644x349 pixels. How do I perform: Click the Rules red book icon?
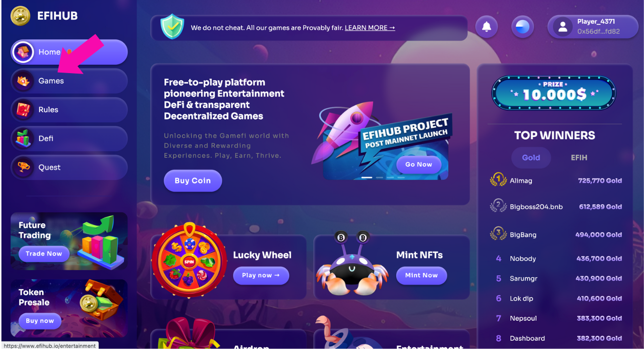point(23,110)
